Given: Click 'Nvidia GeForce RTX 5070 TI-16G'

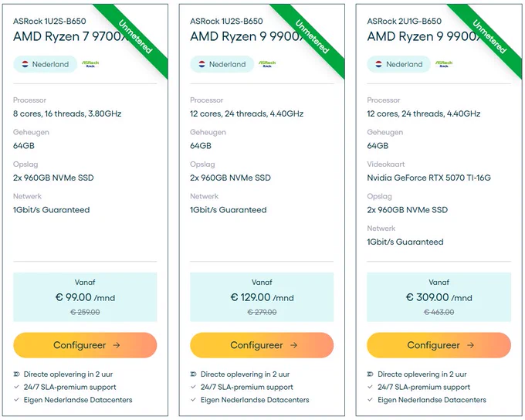Looking at the screenshot, I should tap(429, 178).
